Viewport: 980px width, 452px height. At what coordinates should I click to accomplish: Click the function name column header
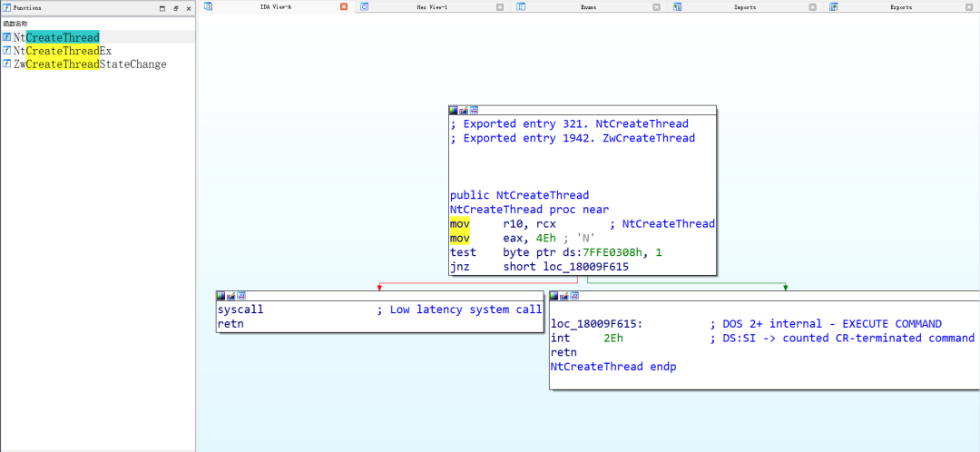[15, 23]
